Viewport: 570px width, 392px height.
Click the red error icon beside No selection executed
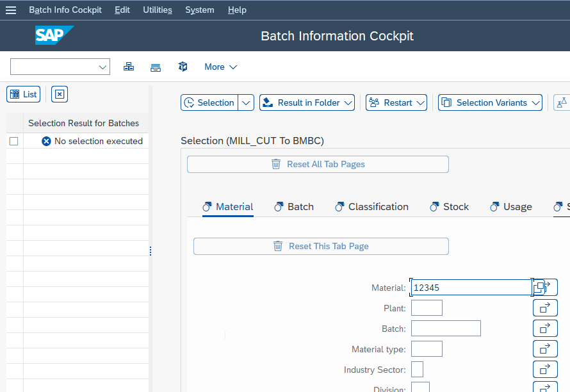(46, 141)
